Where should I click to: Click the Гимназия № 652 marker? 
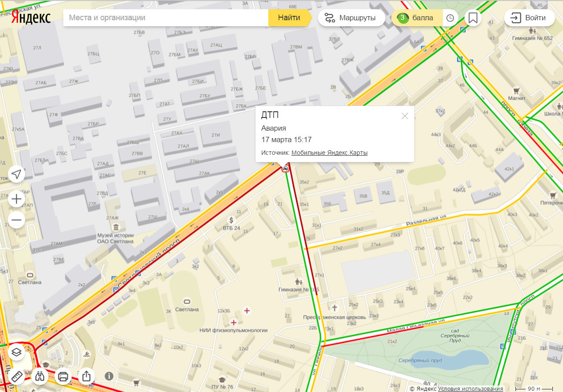click(x=532, y=31)
